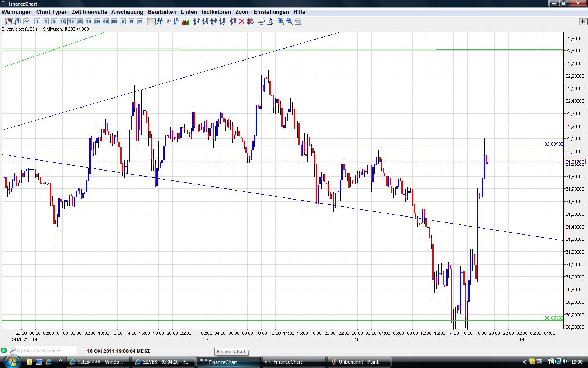Open print preview
This screenshot has height=368, width=588.
click(x=270, y=21)
